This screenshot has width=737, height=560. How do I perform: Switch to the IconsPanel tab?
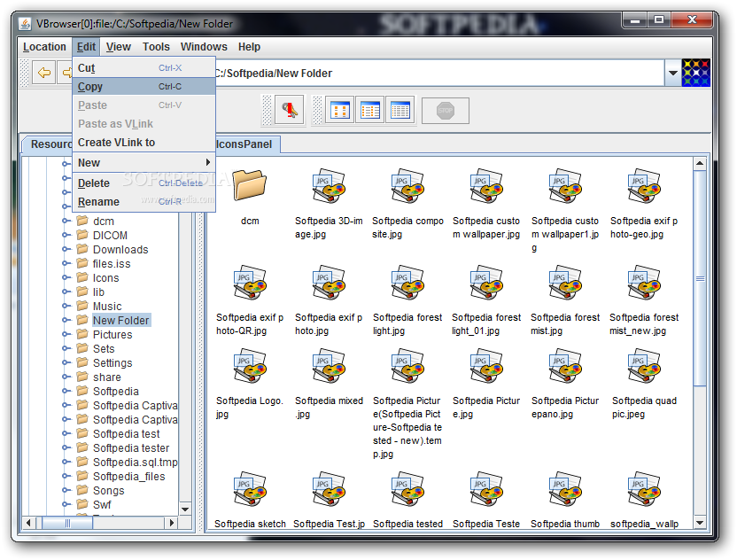click(x=247, y=144)
